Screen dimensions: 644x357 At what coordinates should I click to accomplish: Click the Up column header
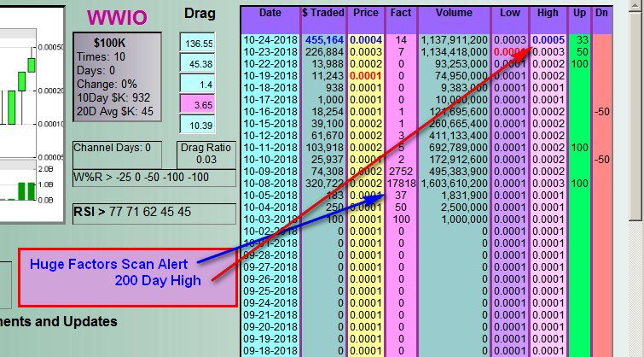[x=579, y=13]
